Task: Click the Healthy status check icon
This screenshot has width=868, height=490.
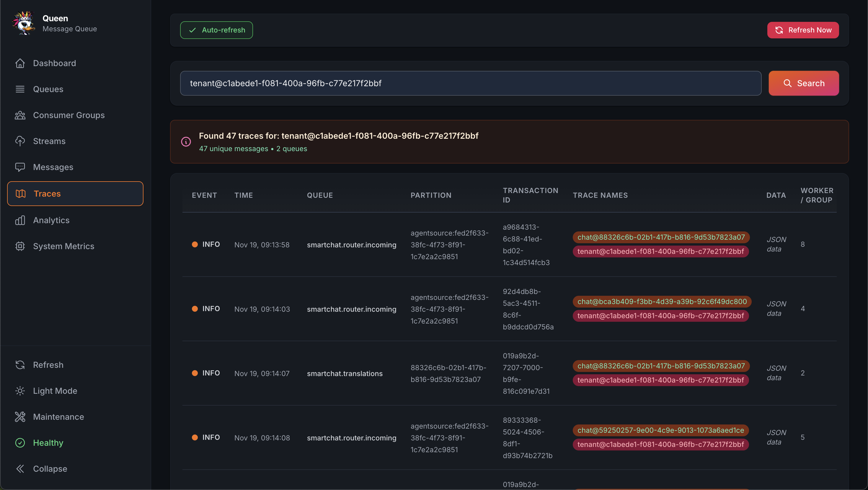Action: [20, 443]
